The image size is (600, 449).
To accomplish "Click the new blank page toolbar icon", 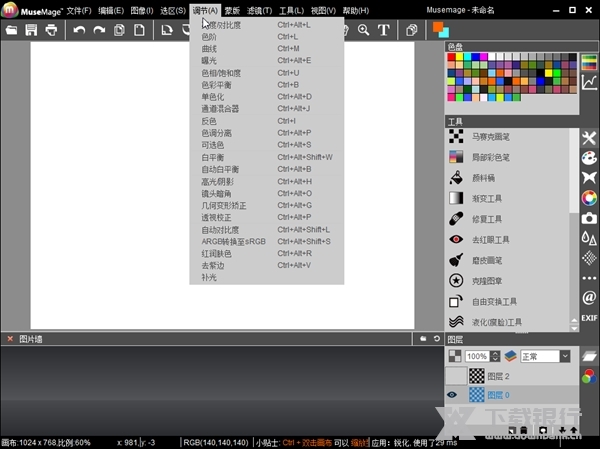I will [139, 30].
